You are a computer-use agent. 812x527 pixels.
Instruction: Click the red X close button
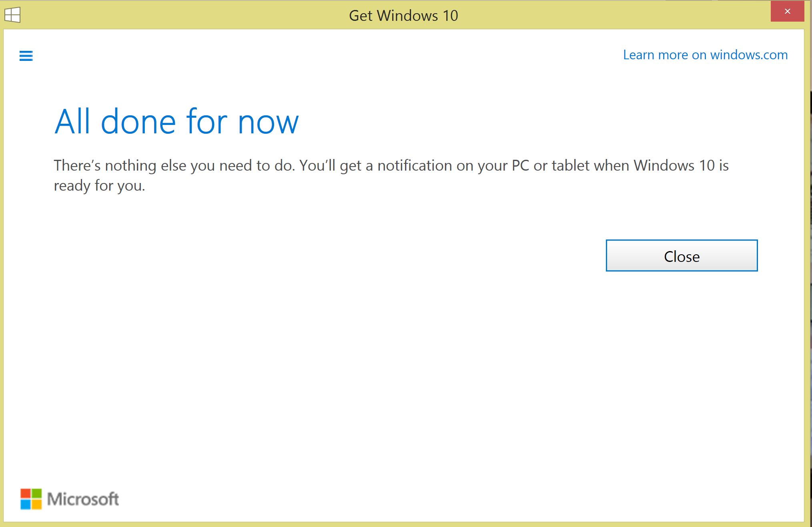pyautogui.click(x=787, y=11)
